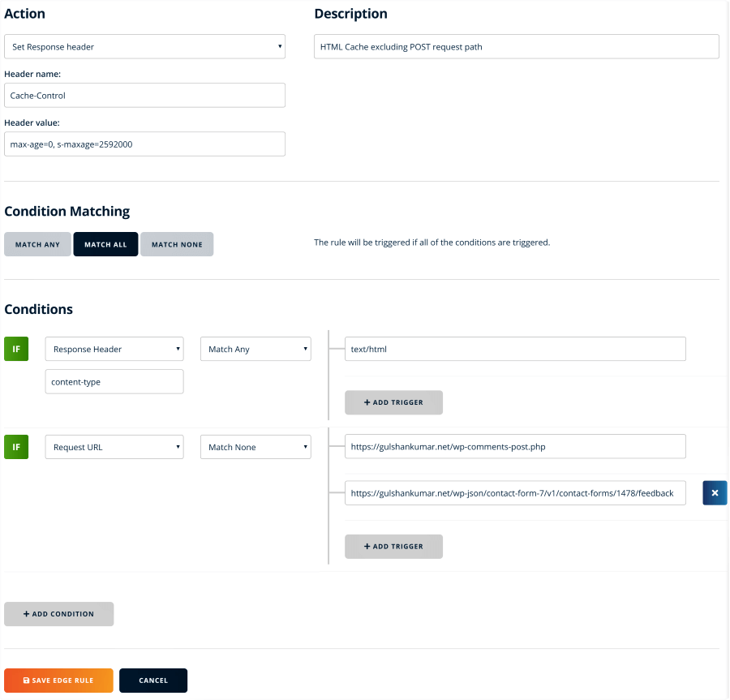Add a new condition
730x700 pixels.
[x=59, y=614]
